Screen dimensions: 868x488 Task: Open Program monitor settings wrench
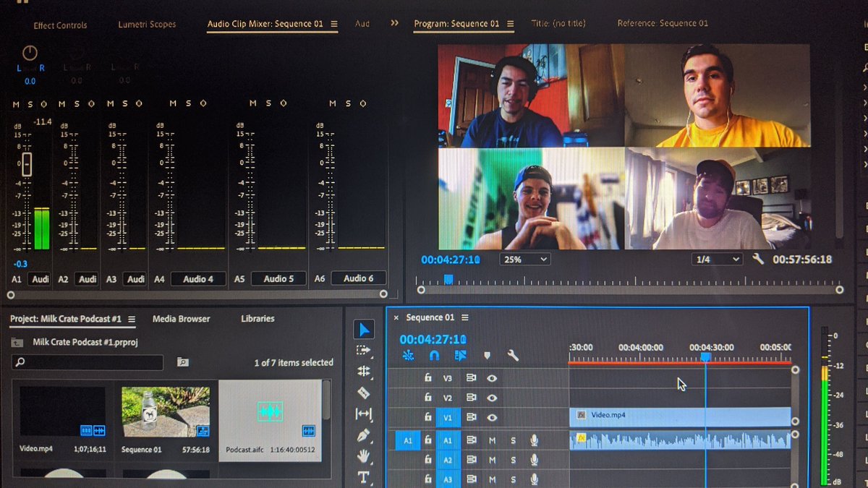click(758, 259)
